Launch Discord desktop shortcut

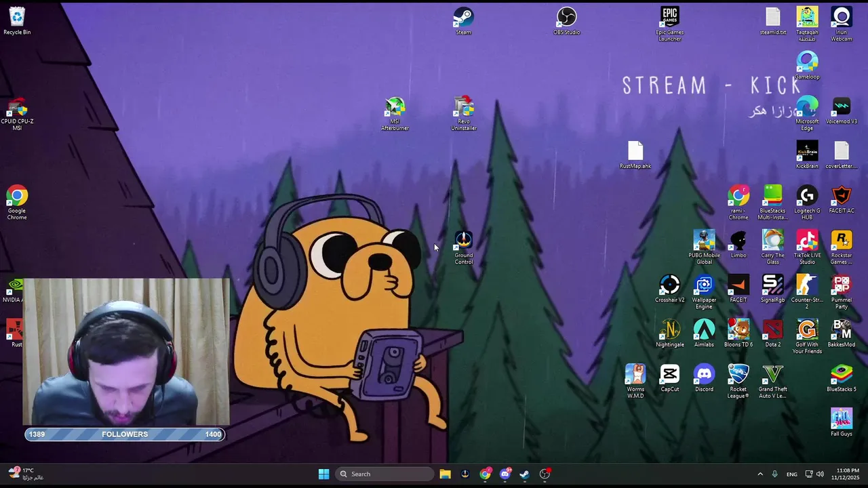coord(704,378)
